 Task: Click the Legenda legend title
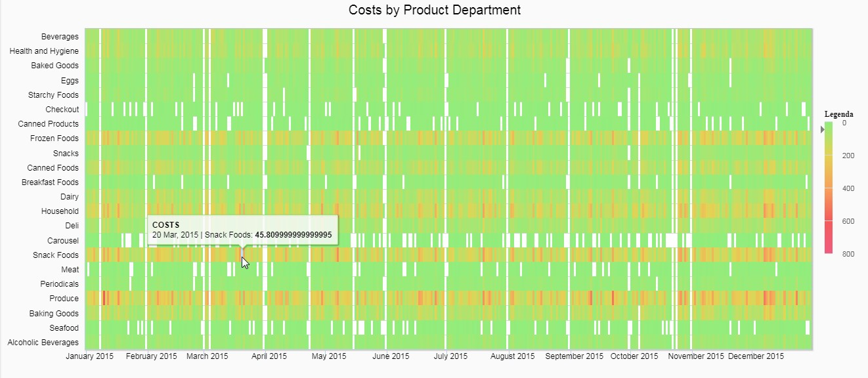point(839,114)
